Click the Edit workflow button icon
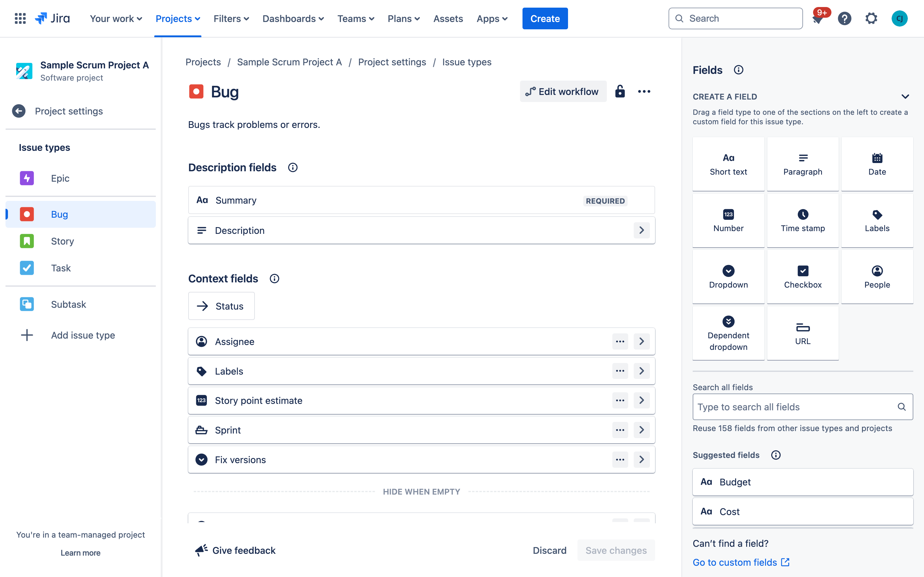924x577 pixels. [x=531, y=92]
